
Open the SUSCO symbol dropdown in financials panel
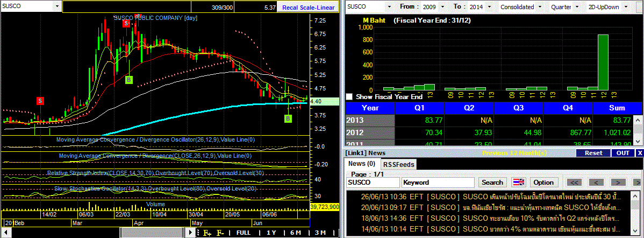(389, 7)
